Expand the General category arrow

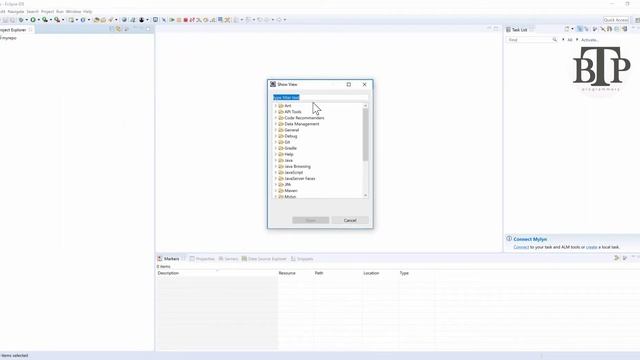pyautogui.click(x=276, y=130)
